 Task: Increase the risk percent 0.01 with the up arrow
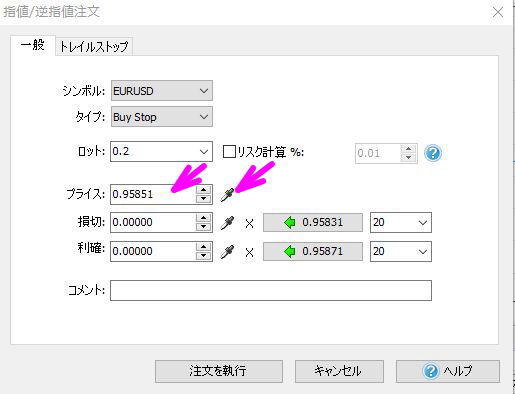tap(408, 149)
